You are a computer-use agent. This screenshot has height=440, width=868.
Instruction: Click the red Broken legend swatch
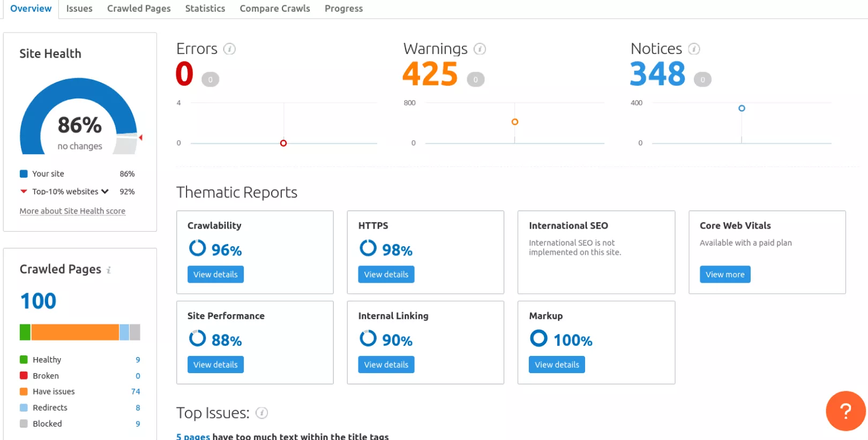click(24, 376)
